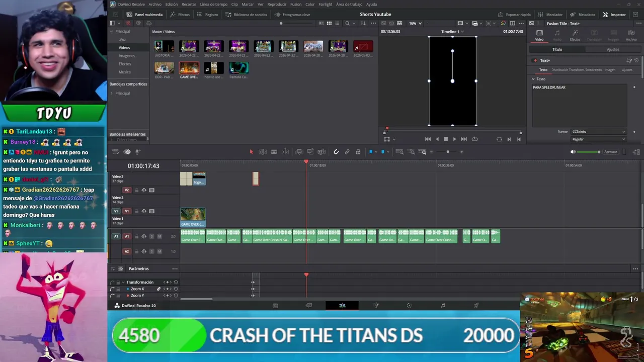Toggle lock on the V2 track

[x=136, y=190]
